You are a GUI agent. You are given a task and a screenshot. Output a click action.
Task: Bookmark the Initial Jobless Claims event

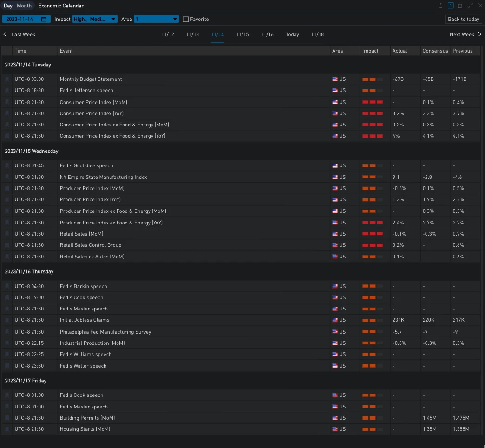tap(7, 320)
